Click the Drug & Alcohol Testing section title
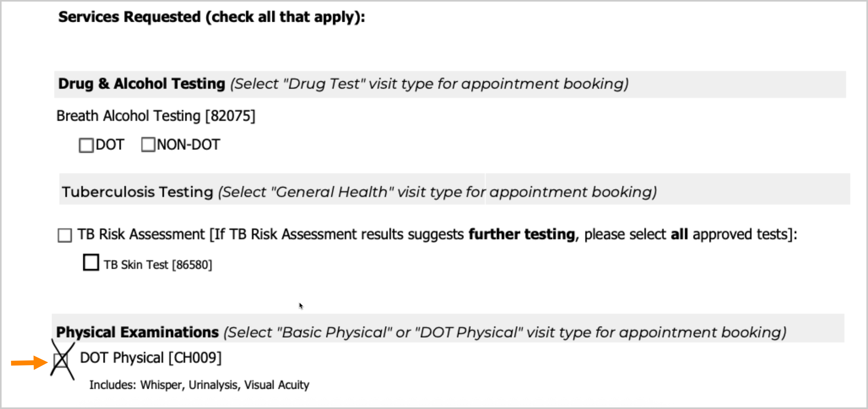Image resolution: width=868 pixels, height=409 pixels. coord(142,84)
